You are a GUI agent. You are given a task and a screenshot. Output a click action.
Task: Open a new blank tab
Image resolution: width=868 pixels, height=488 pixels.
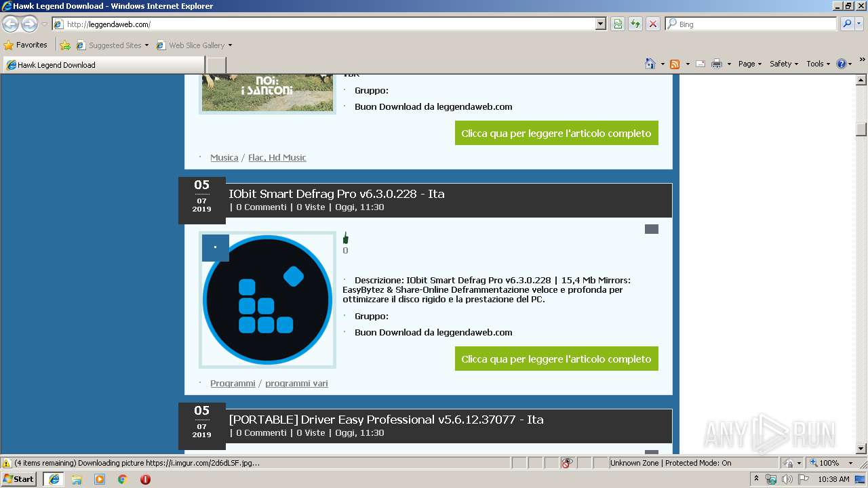[216, 65]
